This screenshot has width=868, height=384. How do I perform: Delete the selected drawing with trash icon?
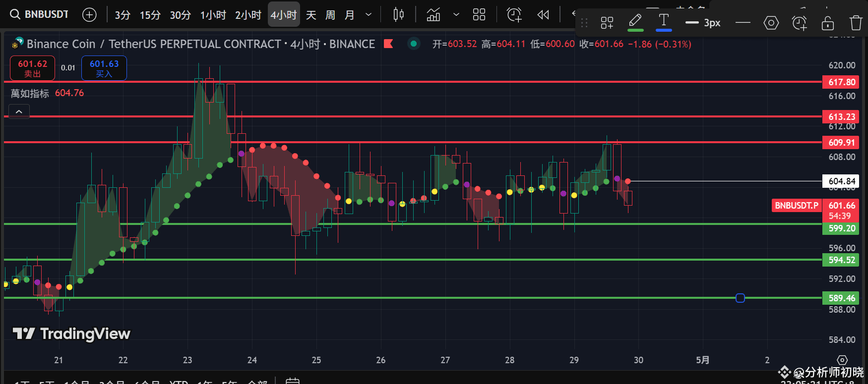(856, 23)
